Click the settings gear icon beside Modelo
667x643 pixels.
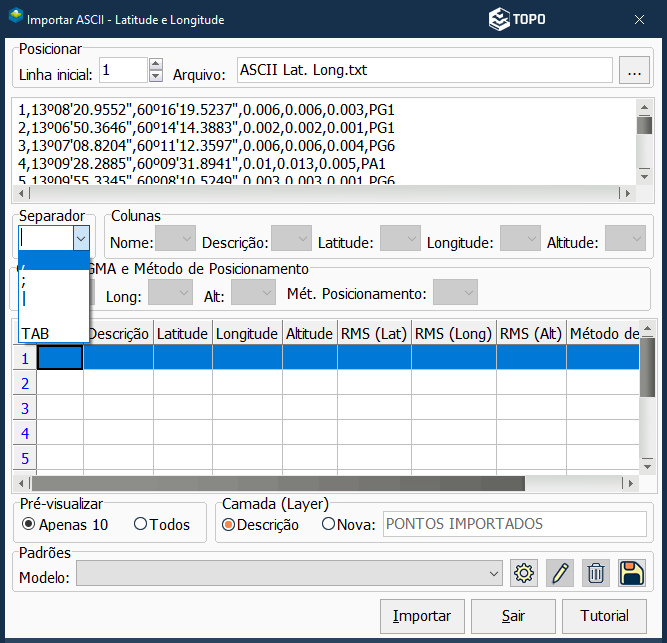[524, 573]
